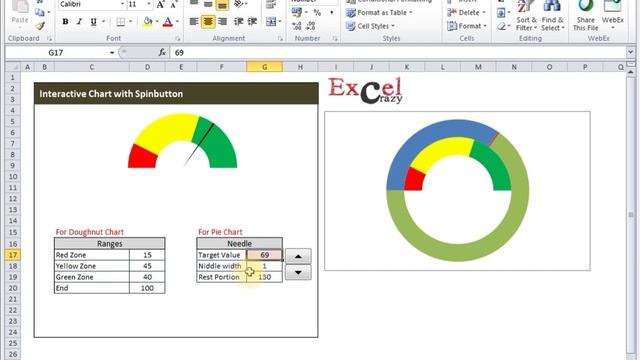This screenshot has height=360, width=640.
Task: Click the Decrease Decimal icon
Action: point(311,26)
